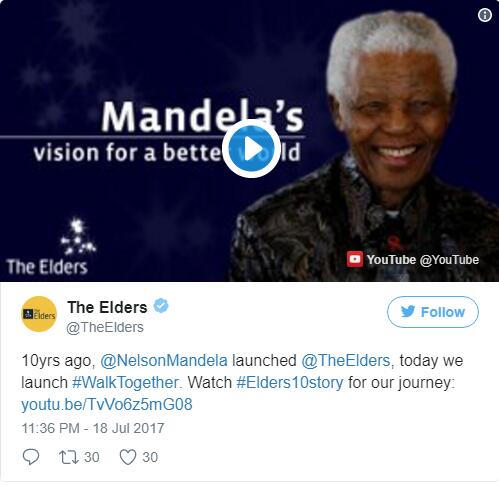Open the youtu.be/TvVo6z5mG08 link
The width and height of the screenshot is (499, 485).
point(107,404)
